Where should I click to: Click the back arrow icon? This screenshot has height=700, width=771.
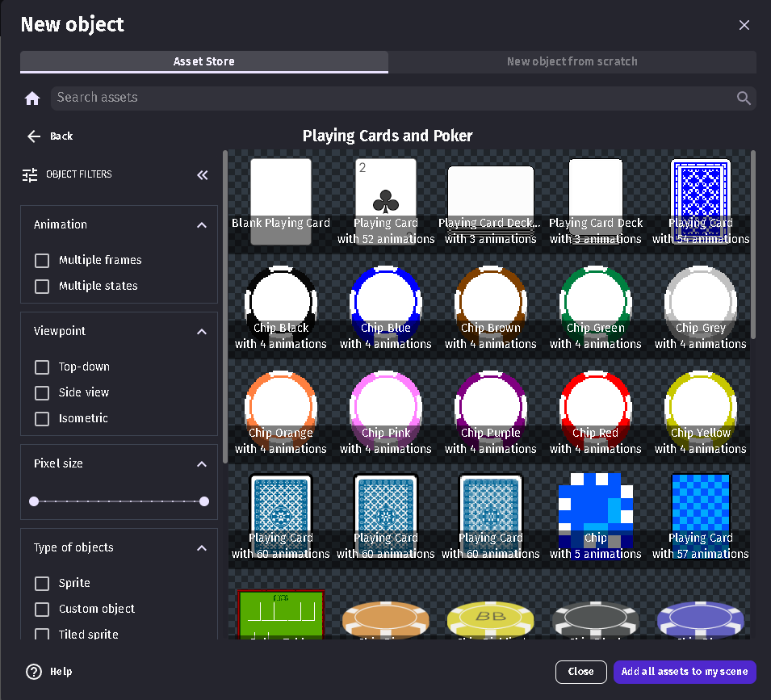pos(34,136)
